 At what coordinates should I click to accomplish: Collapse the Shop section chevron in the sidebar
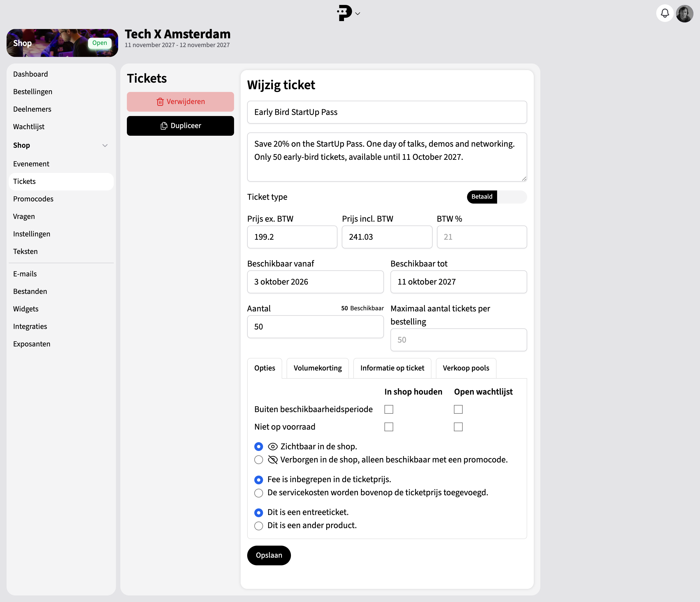[105, 145]
